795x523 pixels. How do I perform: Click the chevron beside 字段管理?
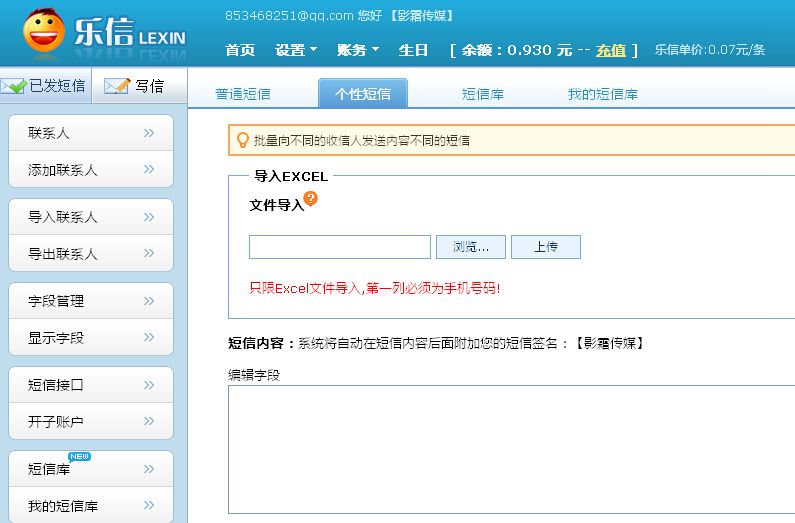[149, 301]
